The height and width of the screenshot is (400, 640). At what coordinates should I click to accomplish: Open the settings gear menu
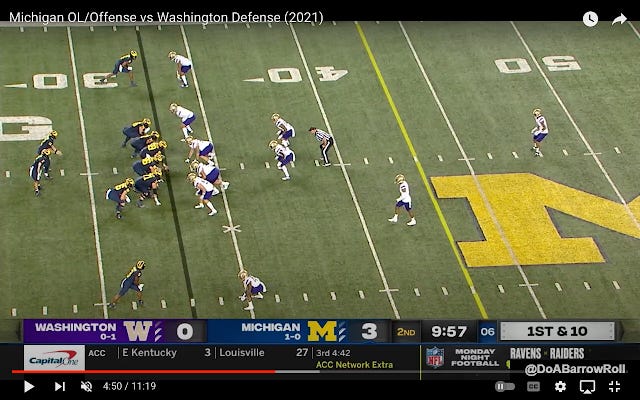560,386
